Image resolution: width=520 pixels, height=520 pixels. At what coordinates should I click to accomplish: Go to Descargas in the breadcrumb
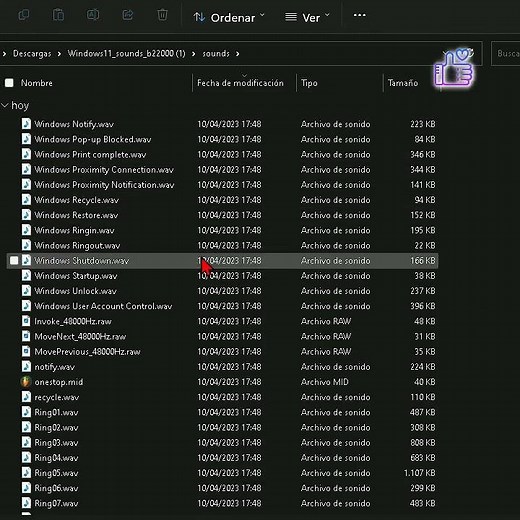(x=32, y=53)
